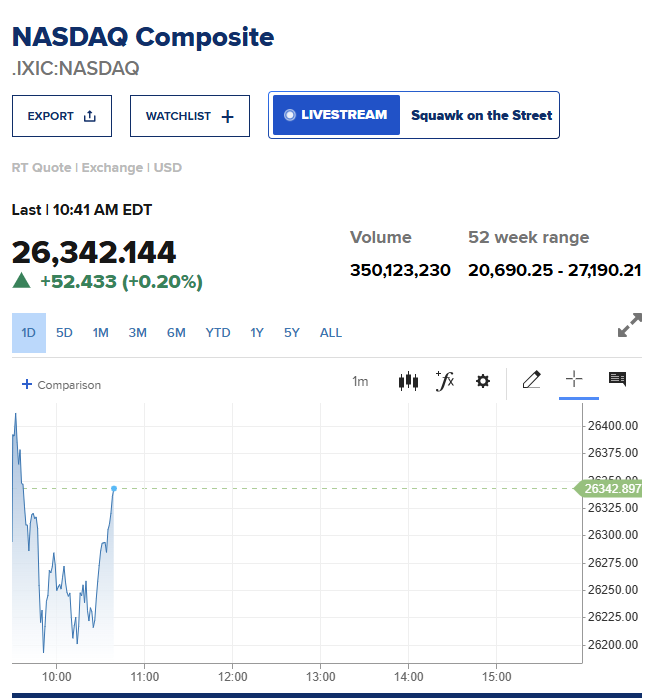Select the 1Y range tab
The image size is (658, 698).
click(257, 333)
